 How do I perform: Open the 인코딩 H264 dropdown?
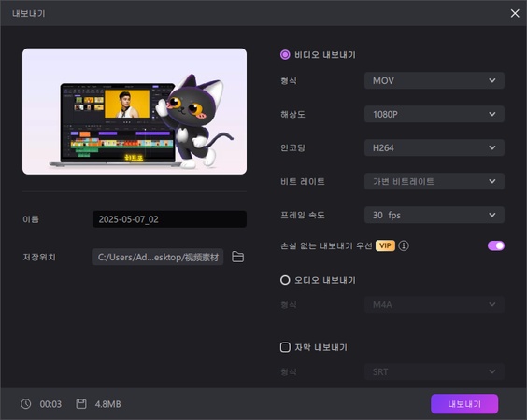tap(434, 147)
